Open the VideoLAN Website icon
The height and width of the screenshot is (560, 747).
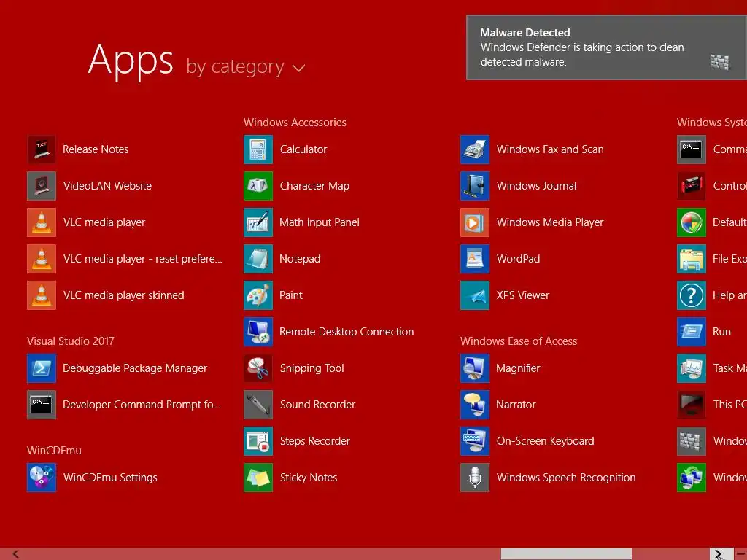click(x=42, y=186)
